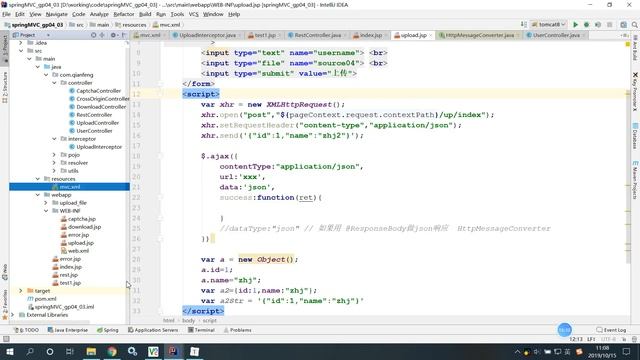
Task: Close the upload.jsp tab
Action: point(430,36)
